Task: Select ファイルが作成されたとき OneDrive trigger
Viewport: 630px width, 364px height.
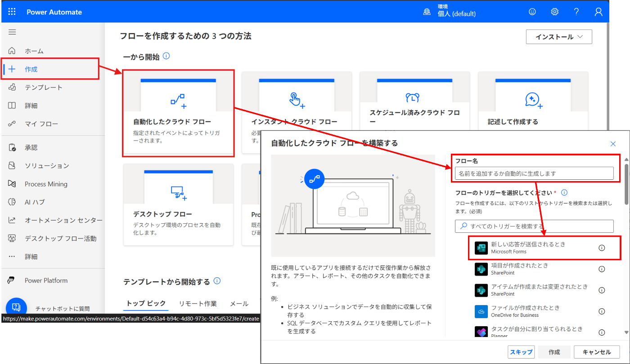Action: point(540,311)
